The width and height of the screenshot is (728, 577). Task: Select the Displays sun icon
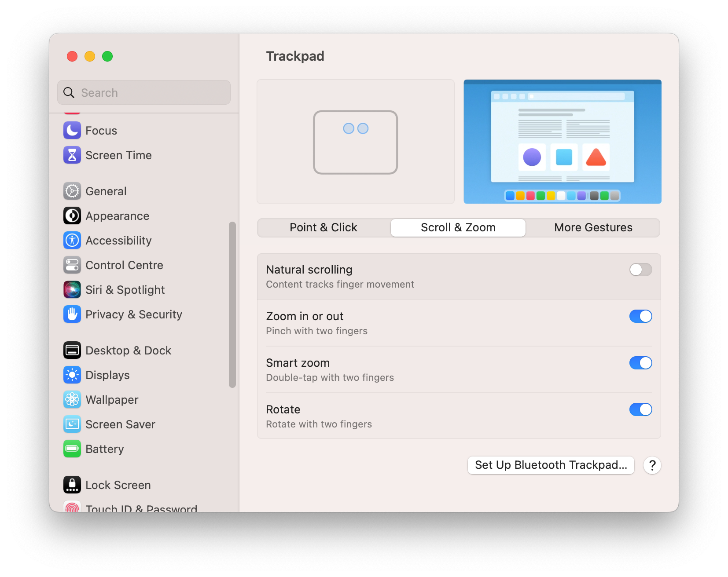72,375
